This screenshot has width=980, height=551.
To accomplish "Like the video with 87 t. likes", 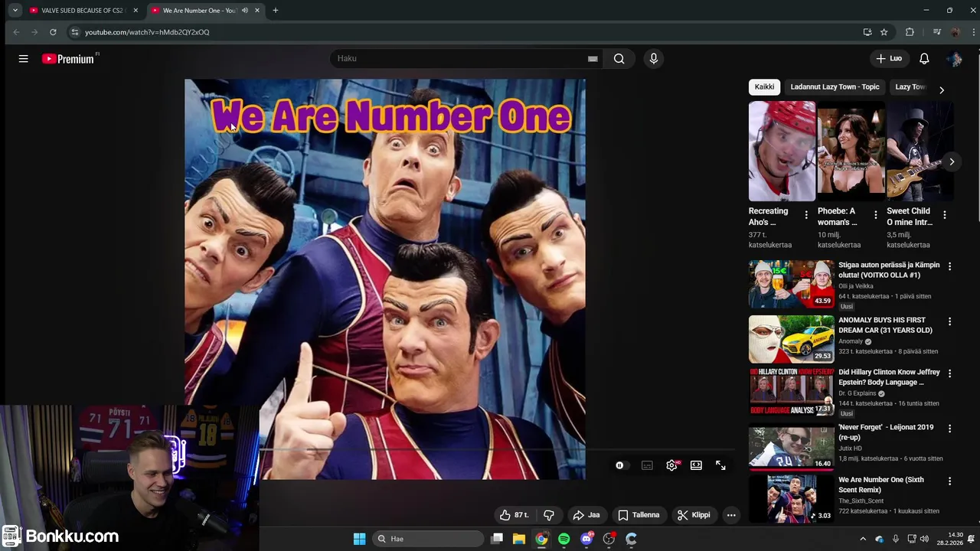I will (514, 515).
